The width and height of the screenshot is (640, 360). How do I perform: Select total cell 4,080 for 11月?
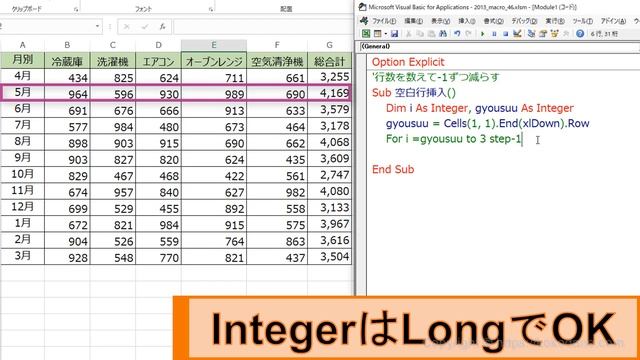point(330,191)
